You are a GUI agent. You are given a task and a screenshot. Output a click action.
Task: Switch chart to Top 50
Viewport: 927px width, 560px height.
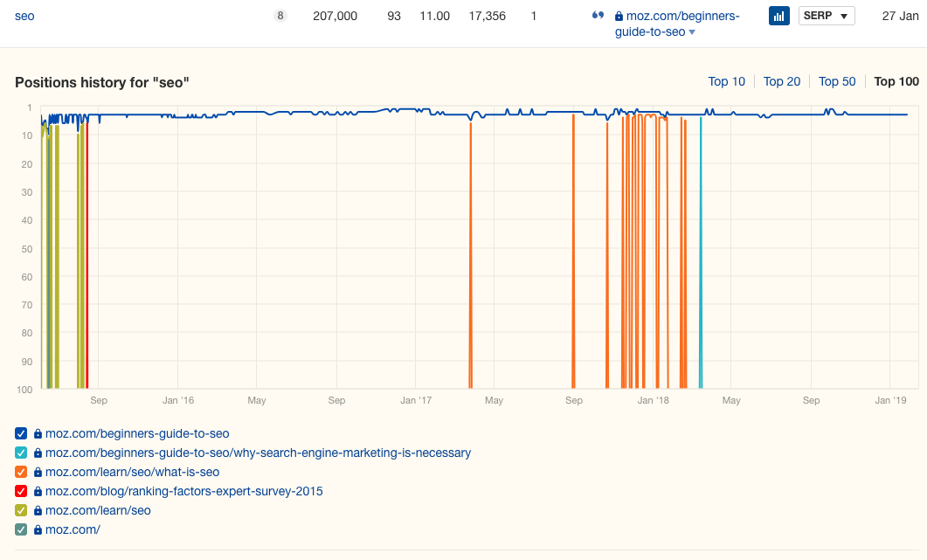[836, 81]
